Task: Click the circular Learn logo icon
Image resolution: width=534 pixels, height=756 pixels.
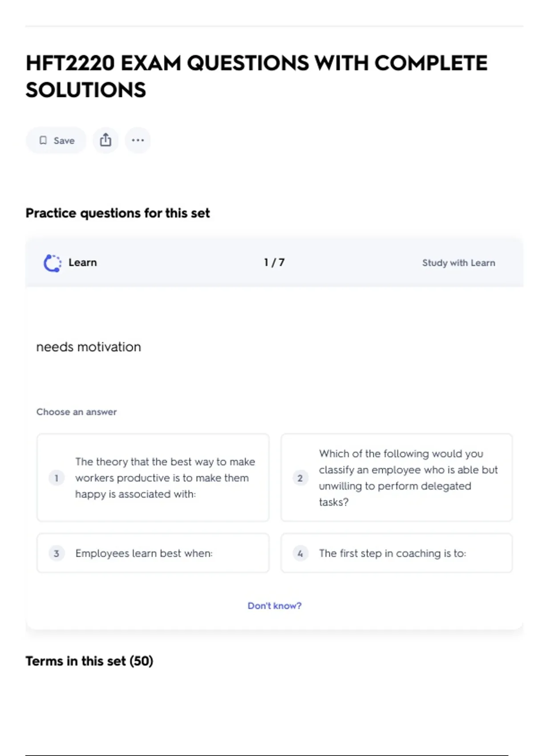Action: coord(53,263)
